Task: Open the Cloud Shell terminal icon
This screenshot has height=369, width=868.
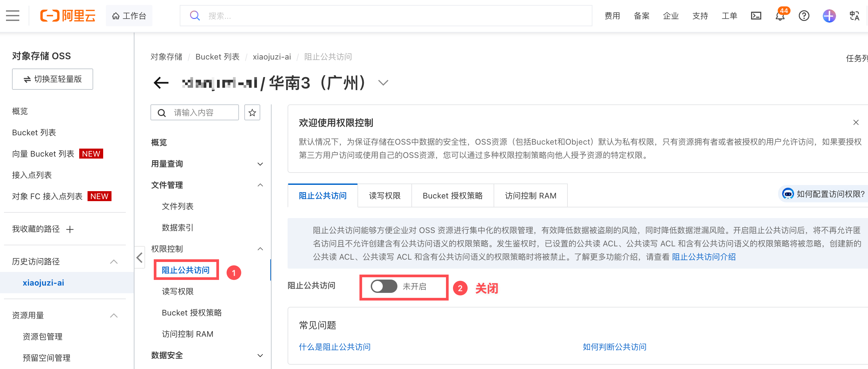Action: 756,16
